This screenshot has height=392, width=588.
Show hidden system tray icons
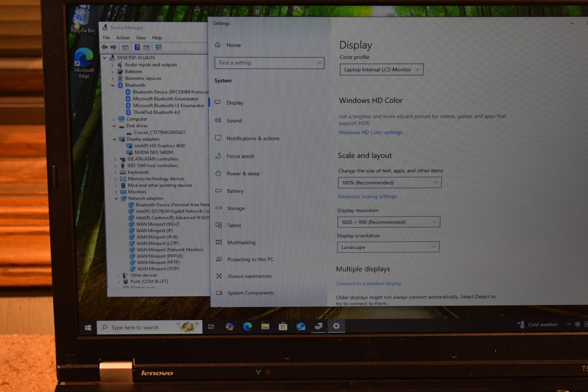(569, 324)
